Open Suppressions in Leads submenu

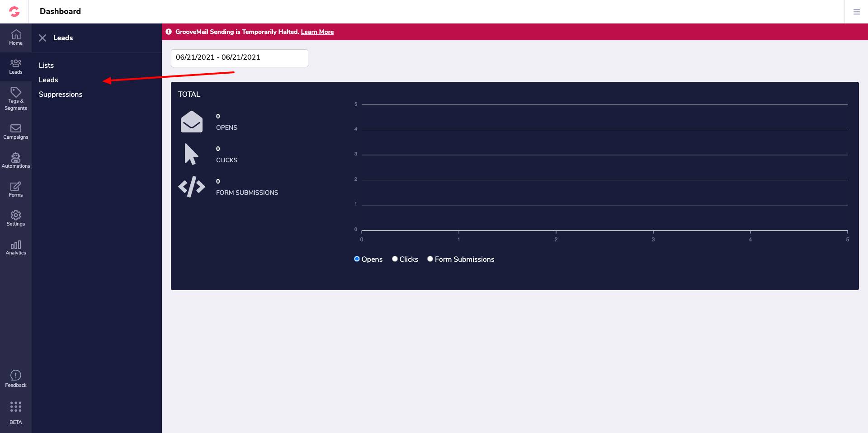pyautogui.click(x=61, y=94)
